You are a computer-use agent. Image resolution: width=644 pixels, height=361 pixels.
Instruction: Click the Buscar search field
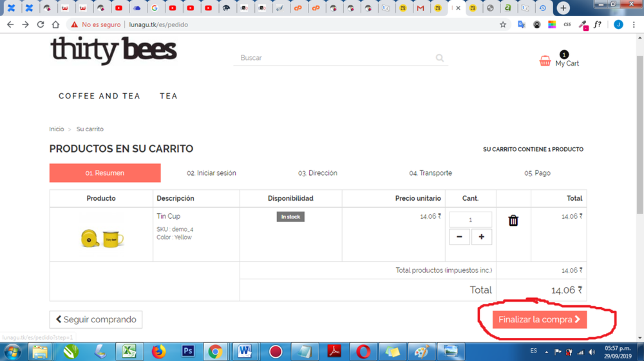click(335, 58)
